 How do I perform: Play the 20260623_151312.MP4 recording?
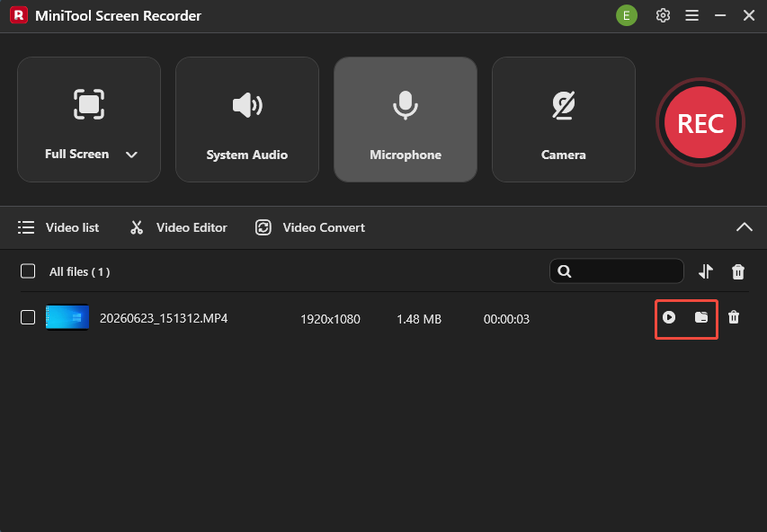point(669,317)
